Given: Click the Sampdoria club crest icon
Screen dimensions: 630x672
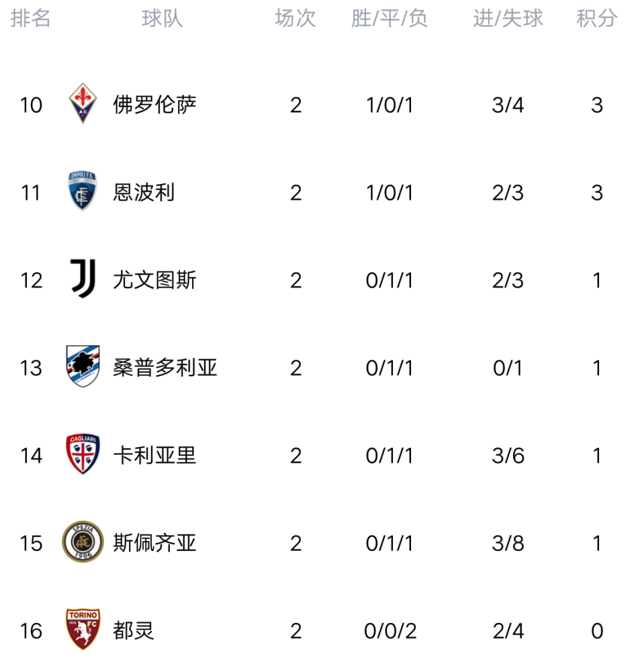Looking at the screenshot, I should click(83, 367).
